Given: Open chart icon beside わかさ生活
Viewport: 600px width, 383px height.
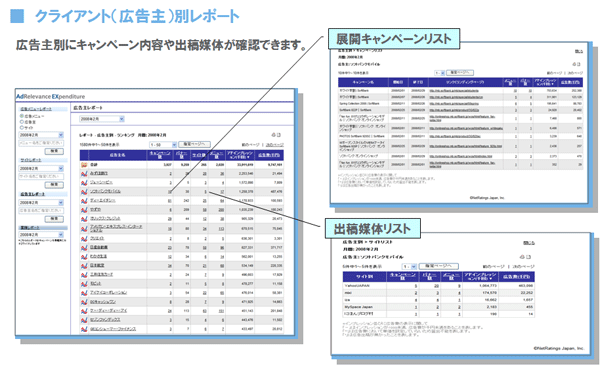Looking at the screenshot, I should click(84, 256).
